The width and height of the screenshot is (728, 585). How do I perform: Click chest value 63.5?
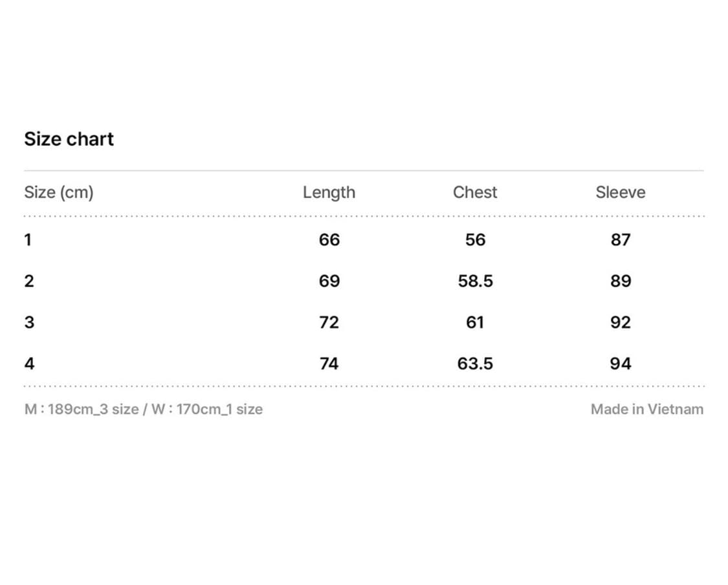click(475, 364)
